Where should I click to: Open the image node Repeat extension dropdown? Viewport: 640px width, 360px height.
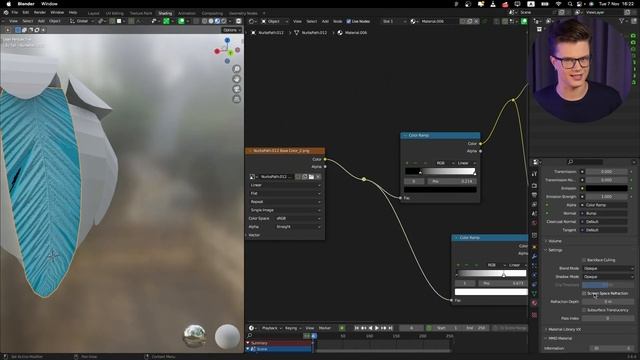(x=284, y=202)
